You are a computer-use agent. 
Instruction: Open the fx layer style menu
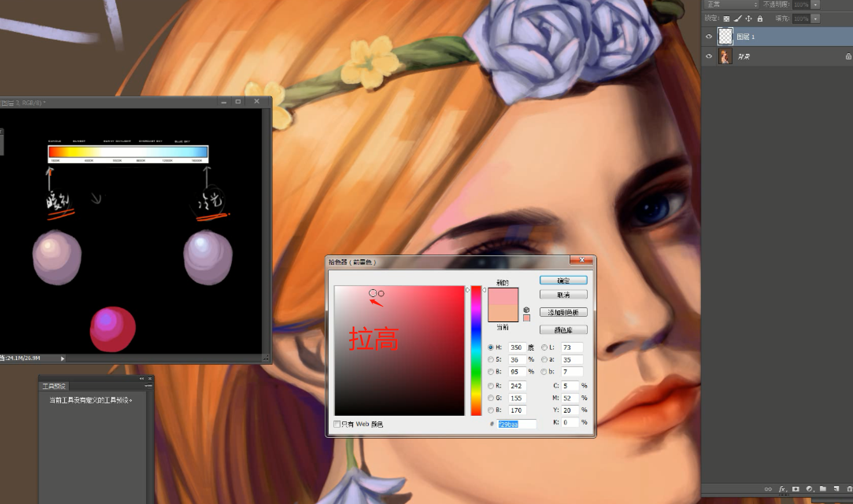pos(782,489)
